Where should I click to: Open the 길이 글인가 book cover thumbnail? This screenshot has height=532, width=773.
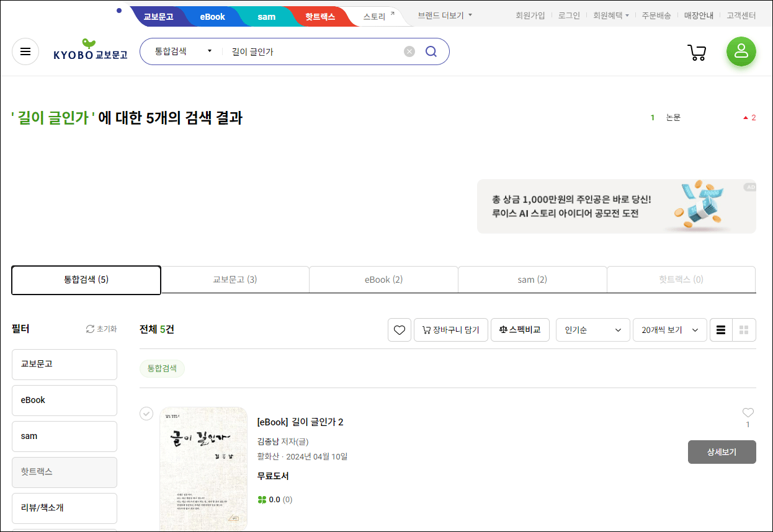pyautogui.click(x=203, y=469)
